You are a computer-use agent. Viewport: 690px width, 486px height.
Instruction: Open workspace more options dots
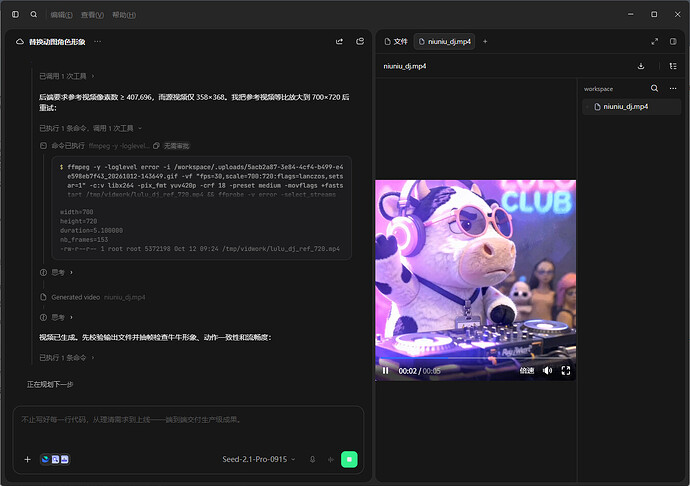pos(673,88)
